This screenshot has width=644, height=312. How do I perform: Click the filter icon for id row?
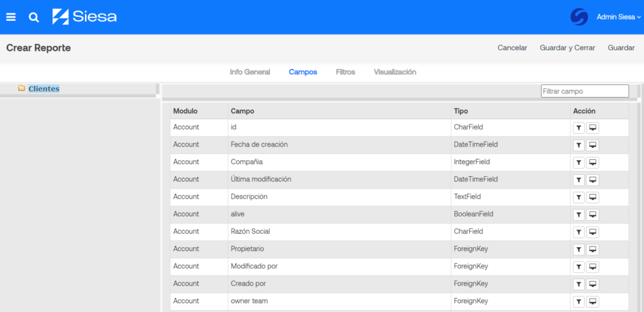[x=579, y=128]
